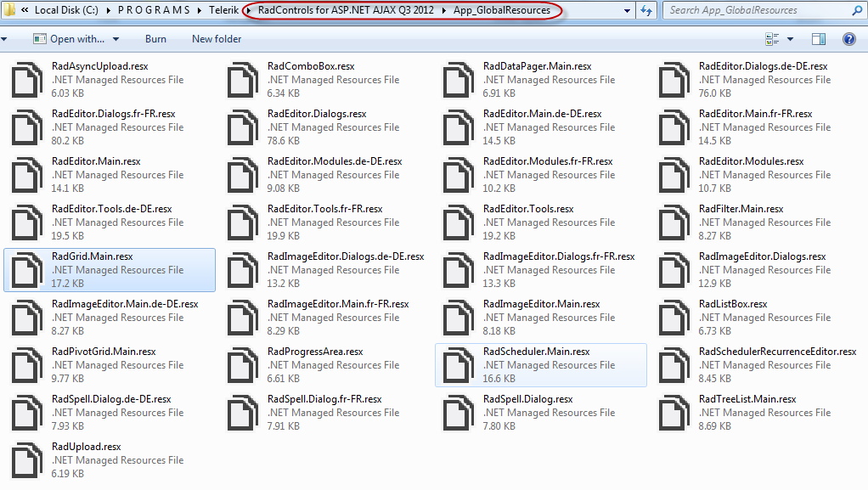The image size is (868, 490).
Task: Select RadEditor.Dialogs.de-DE.resx file name
Action: click(x=763, y=66)
